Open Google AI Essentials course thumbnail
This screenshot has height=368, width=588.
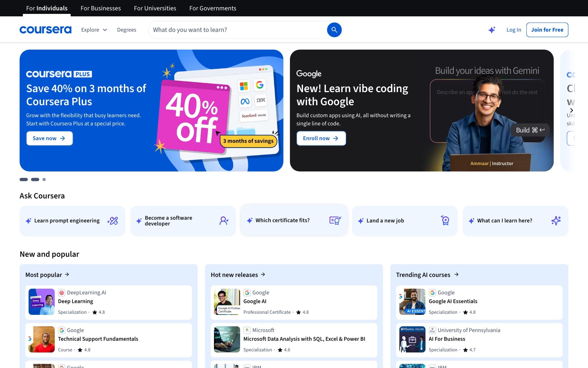click(412, 302)
